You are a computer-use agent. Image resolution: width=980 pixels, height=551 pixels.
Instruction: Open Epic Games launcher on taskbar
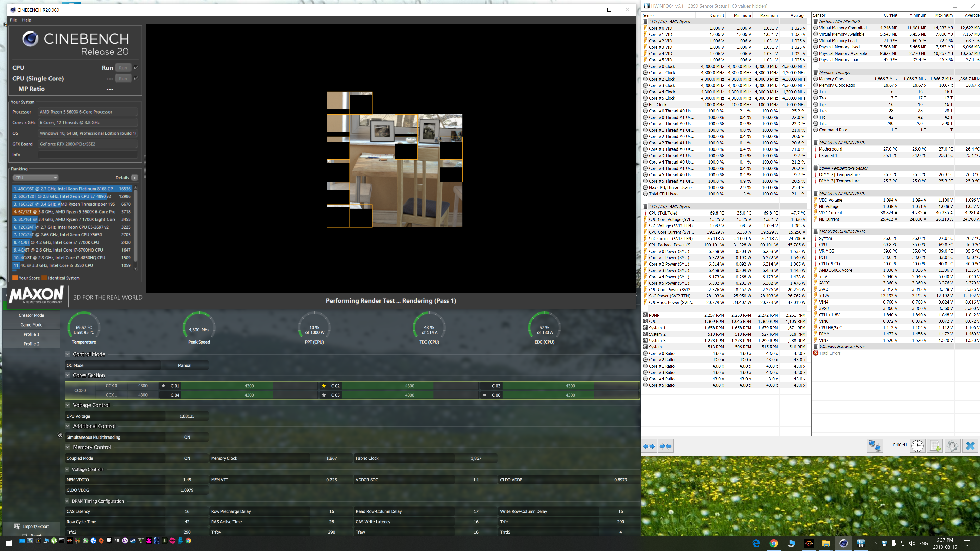tap(109, 541)
